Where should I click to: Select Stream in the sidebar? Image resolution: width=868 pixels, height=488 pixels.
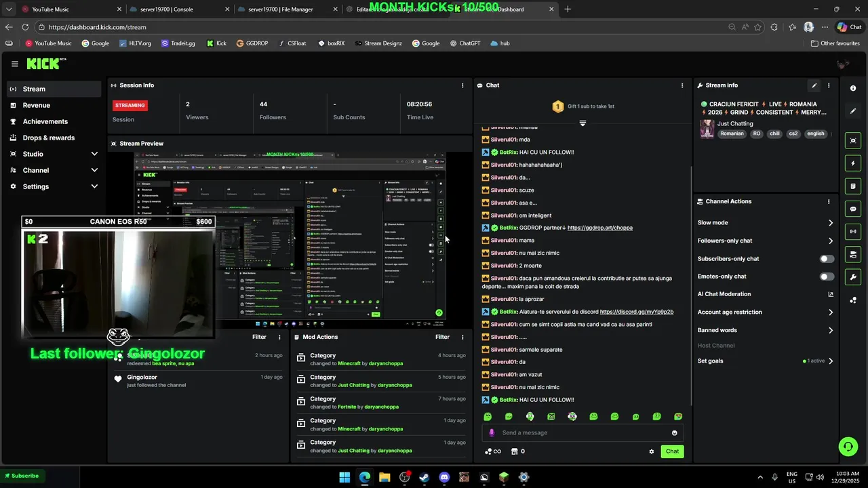pyautogui.click(x=54, y=89)
